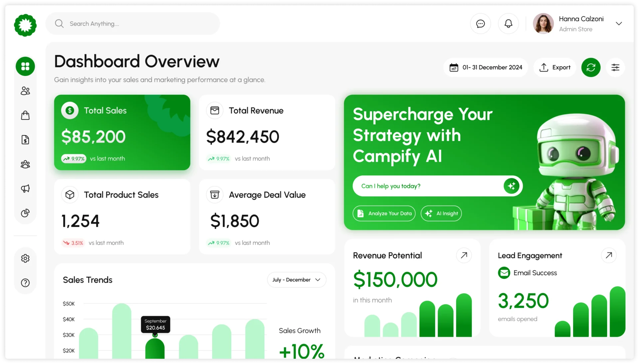Viewport: 639px width, 364px height.
Task: Click the AI Insight button
Action: [441, 213]
